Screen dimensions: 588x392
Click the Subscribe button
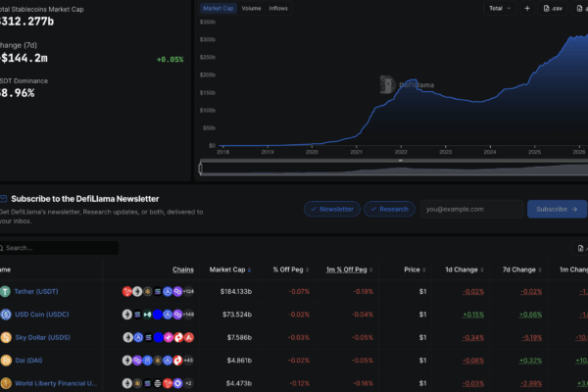(x=557, y=209)
